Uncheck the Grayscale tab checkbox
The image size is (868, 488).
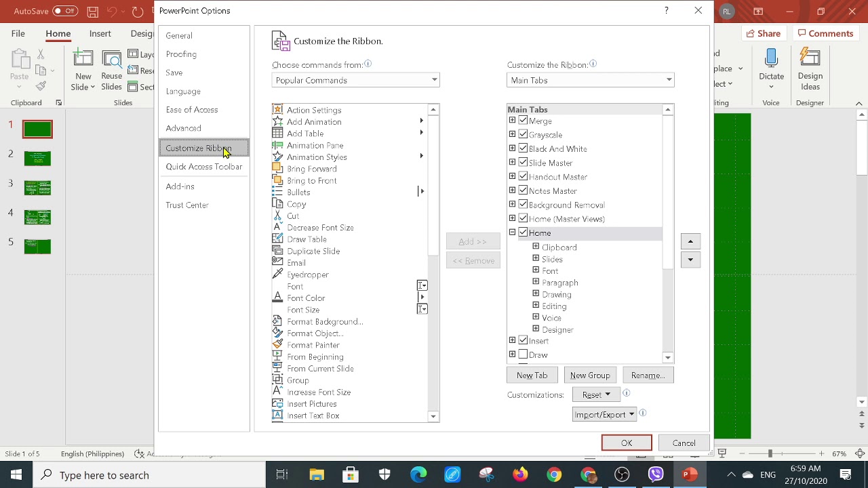523,134
